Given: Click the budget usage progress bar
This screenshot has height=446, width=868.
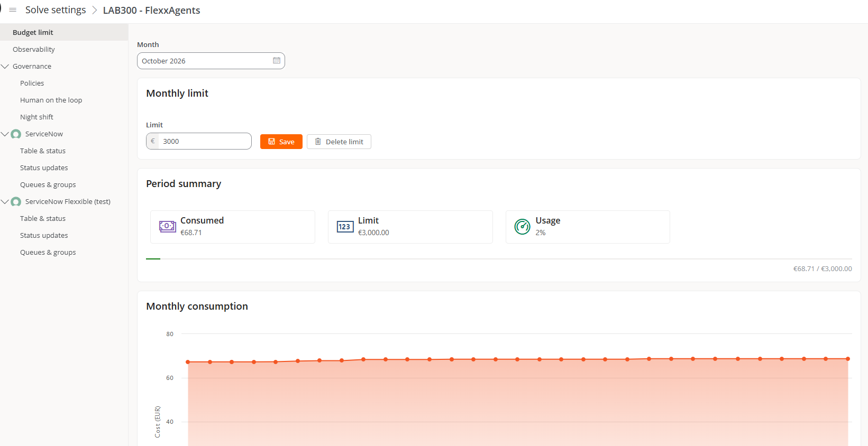Looking at the screenshot, I should pos(499,259).
